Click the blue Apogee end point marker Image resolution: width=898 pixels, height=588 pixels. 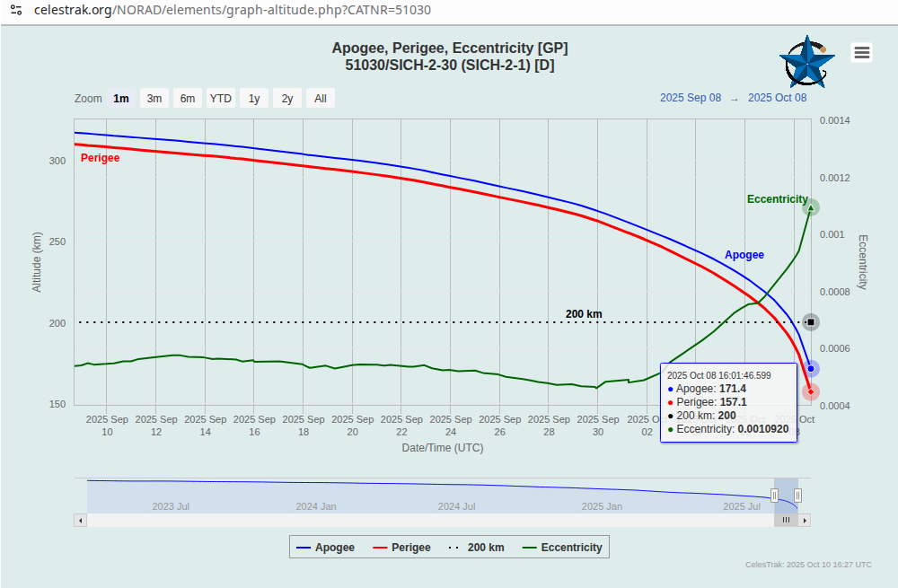click(810, 369)
